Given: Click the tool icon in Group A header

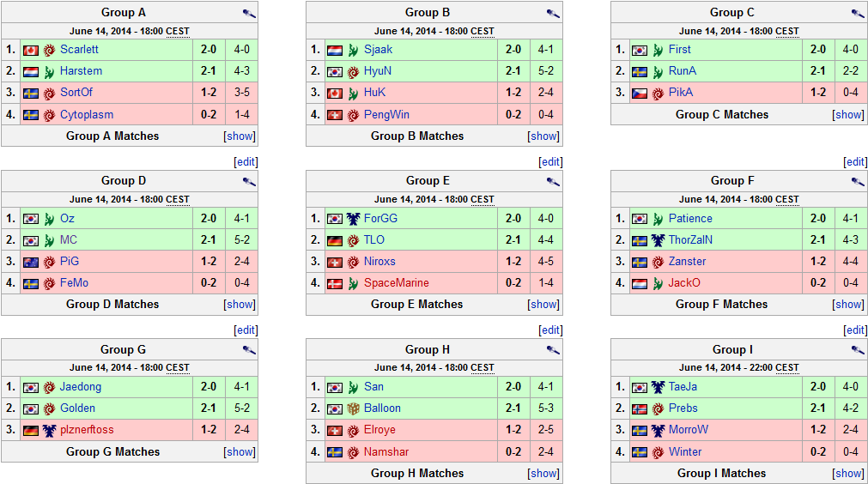Looking at the screenshot, I should coord(248,13).
